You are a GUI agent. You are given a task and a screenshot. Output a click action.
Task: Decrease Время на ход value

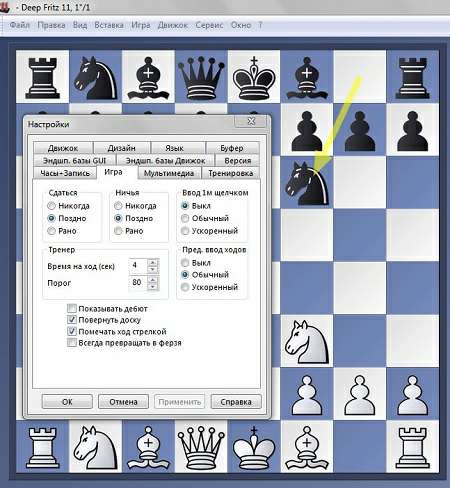pyautogui.click(x=153, y=269)
